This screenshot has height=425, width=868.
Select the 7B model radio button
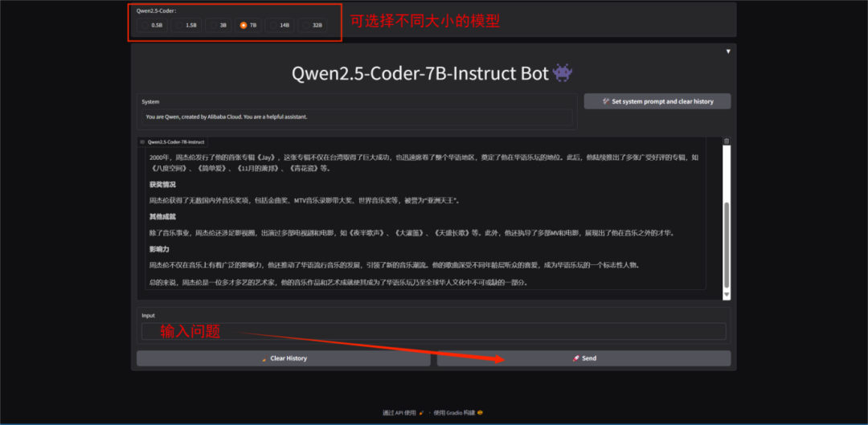(x=248, y=25)
